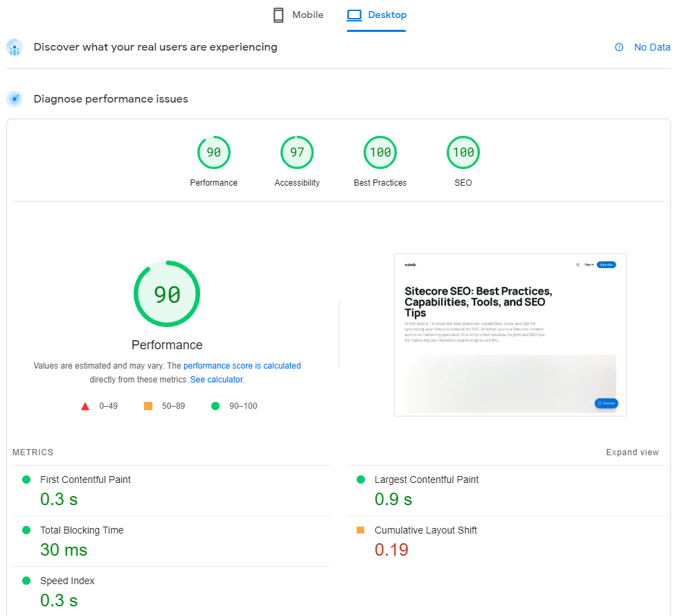Switch to the Mobile tab
This screenshot has height=616, width=678.
(x=298, y=15)
